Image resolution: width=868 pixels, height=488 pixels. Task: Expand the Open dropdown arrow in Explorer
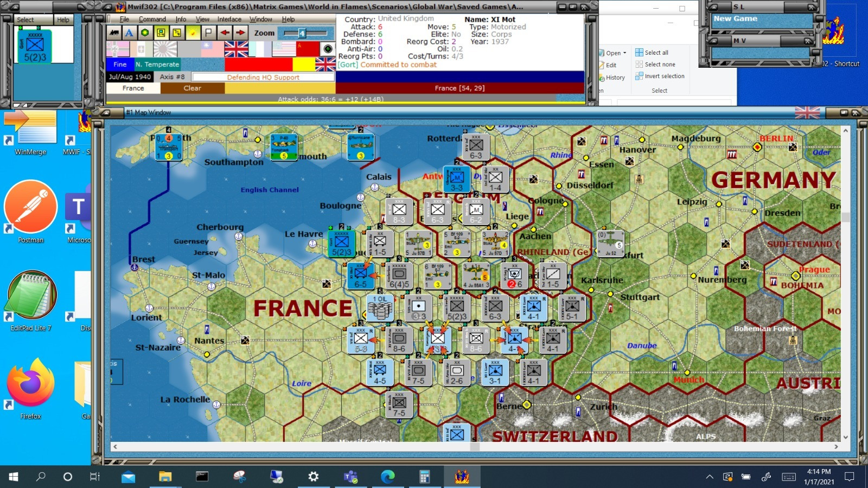coord(624,53)
